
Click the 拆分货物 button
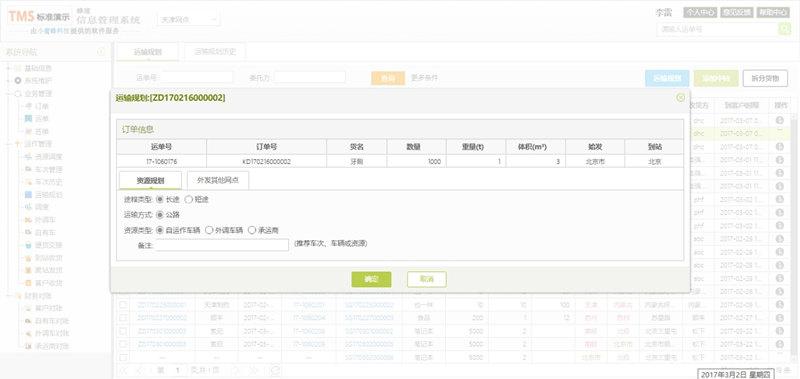click(x=765, y=79)
